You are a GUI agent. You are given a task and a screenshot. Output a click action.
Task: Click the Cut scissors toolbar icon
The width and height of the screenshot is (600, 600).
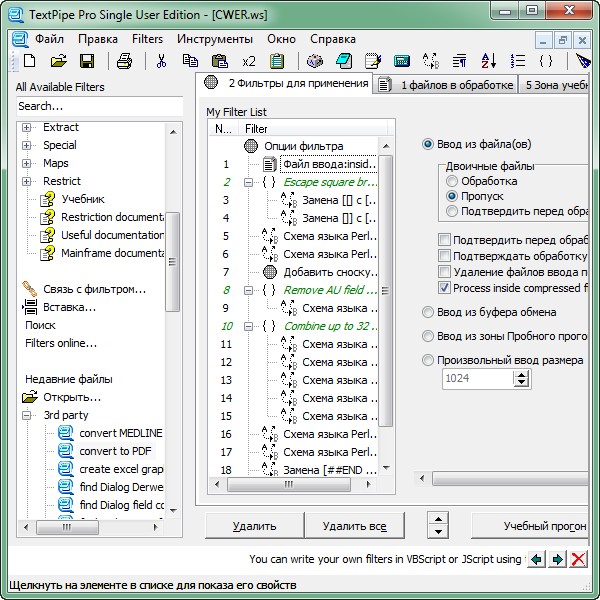[x=161, y=62]
